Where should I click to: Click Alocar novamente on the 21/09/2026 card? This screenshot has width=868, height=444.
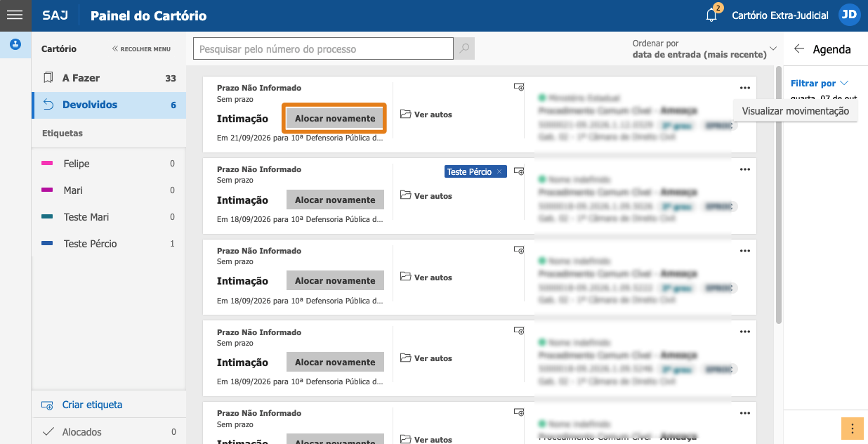[x=335, y=119]
